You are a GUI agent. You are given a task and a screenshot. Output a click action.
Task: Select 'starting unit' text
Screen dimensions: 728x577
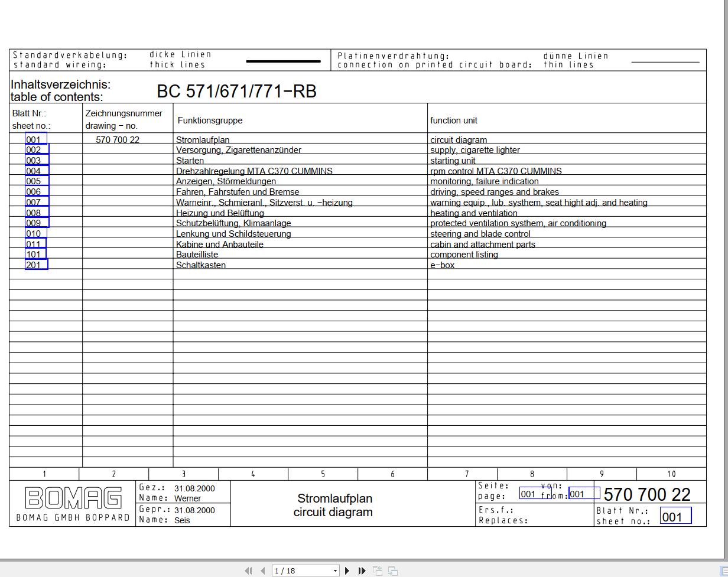pyautogui.click(x=453, y=161)
